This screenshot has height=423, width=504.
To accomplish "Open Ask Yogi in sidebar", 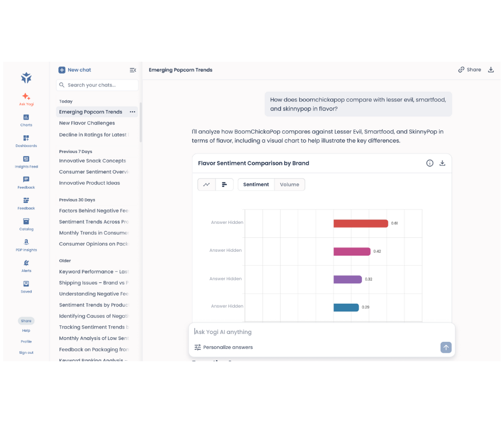I will tap(26, 99).
